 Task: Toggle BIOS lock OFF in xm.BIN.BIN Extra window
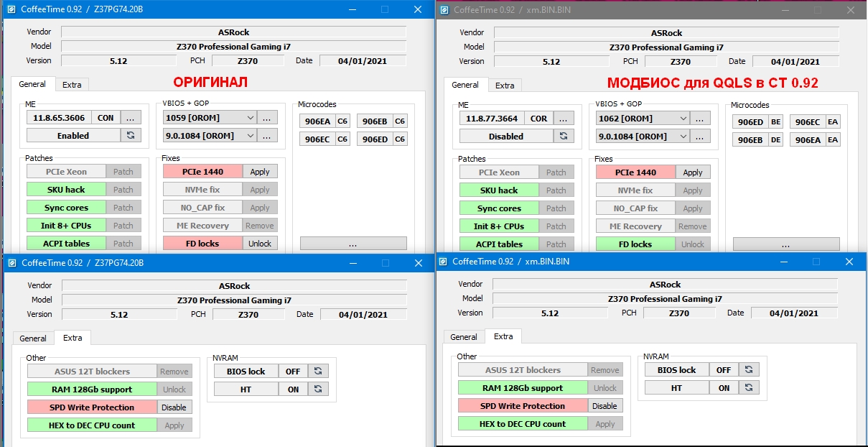click(724, 370)
